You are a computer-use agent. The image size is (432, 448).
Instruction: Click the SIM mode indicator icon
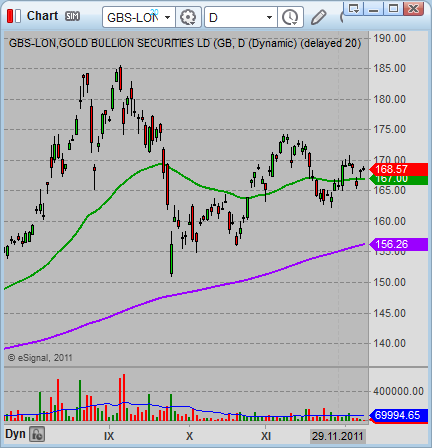(x=72, y=16)
